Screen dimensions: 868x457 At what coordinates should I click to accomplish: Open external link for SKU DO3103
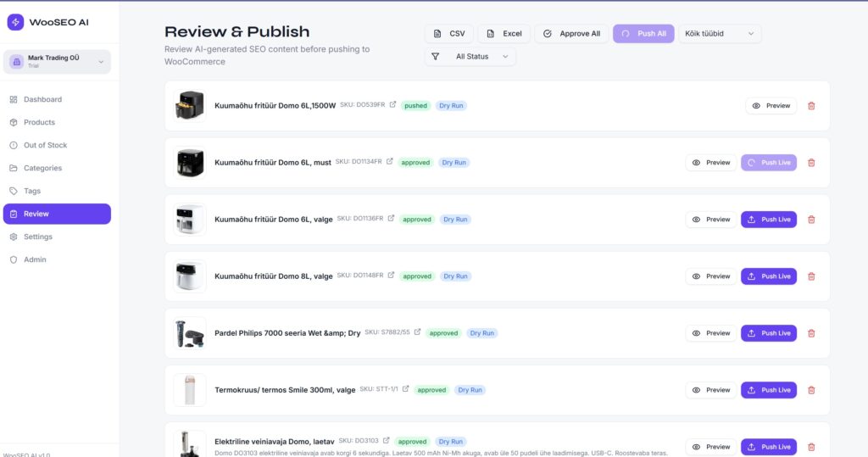386,441
